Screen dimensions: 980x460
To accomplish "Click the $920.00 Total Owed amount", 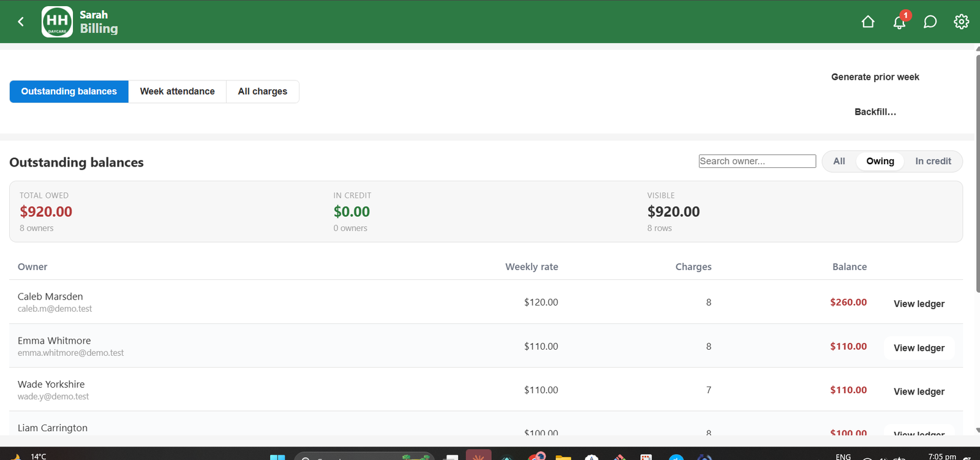I will (x=46, y=212).
